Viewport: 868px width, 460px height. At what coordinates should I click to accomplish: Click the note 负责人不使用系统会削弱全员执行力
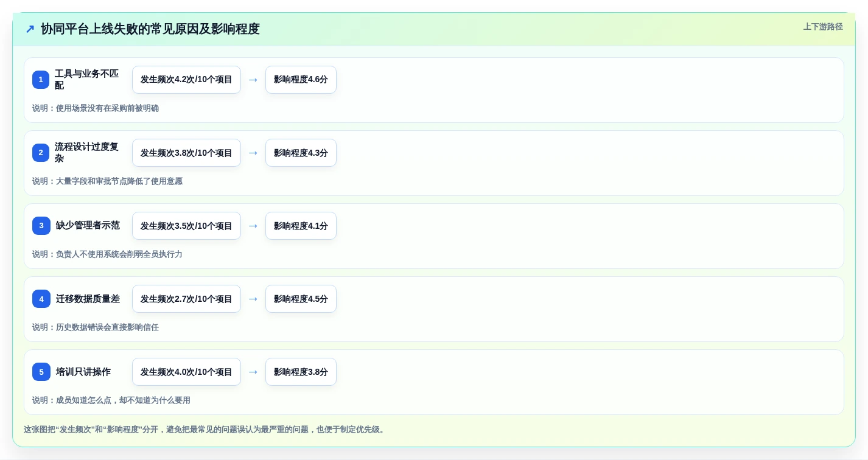point(119,254)
